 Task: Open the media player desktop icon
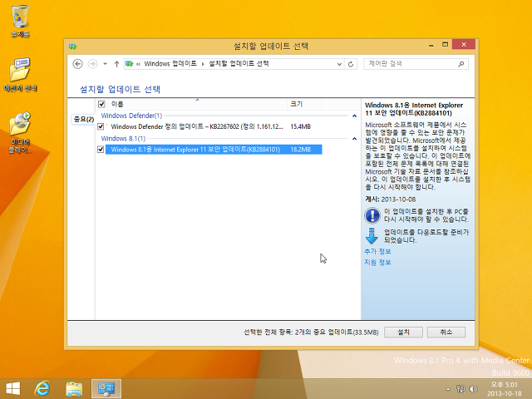(x=20, y=132)
